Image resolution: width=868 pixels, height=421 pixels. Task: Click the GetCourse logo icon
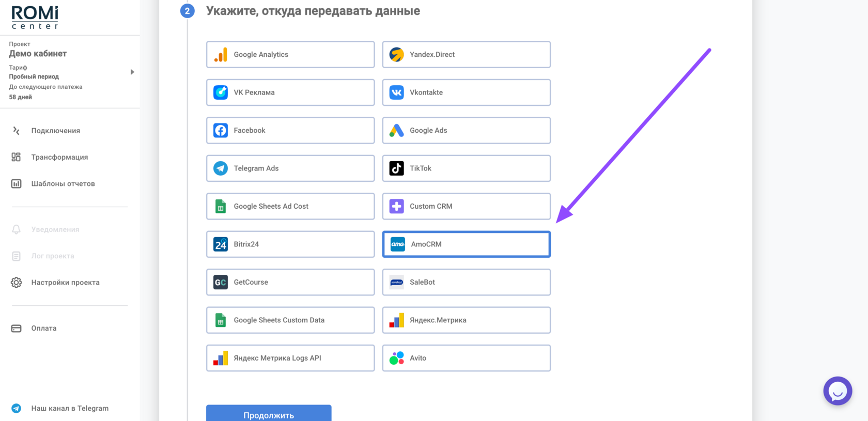[221, 282]
